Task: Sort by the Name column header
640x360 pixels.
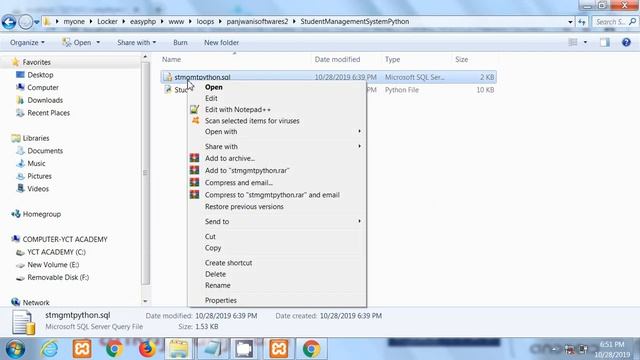Action: (171, 60)
